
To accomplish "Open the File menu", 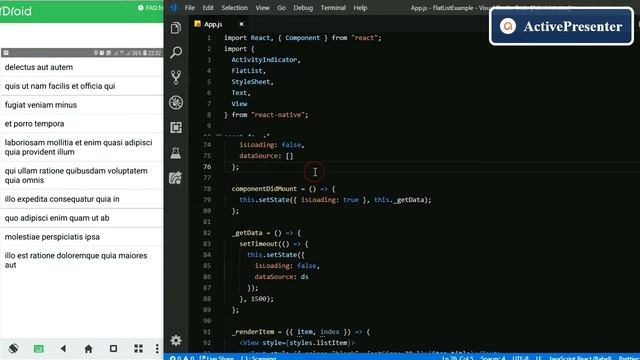I will (x=190, y=8).
